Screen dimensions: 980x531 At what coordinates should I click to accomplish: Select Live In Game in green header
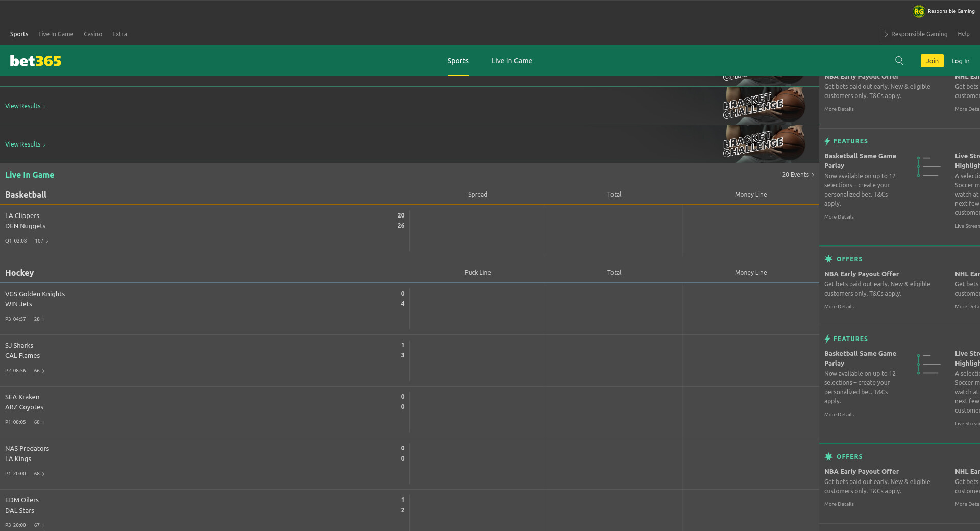click(x=511, y=61)
